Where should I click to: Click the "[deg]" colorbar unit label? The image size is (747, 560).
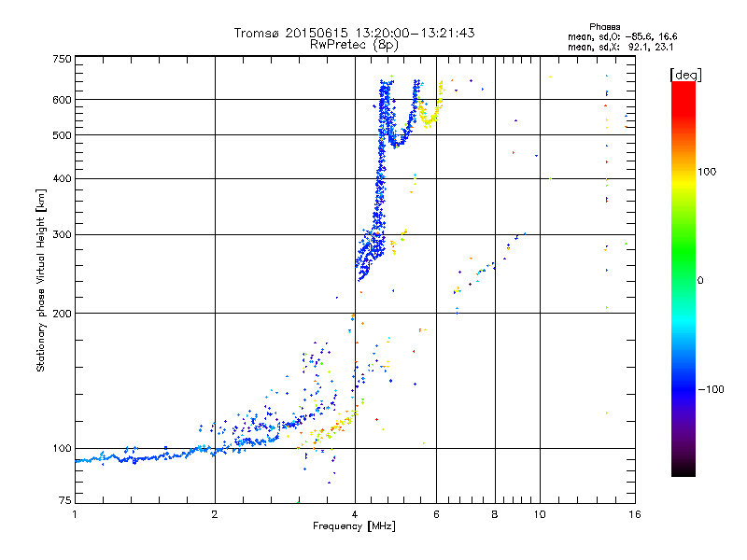pyautogui.click(x=685, y=76)
